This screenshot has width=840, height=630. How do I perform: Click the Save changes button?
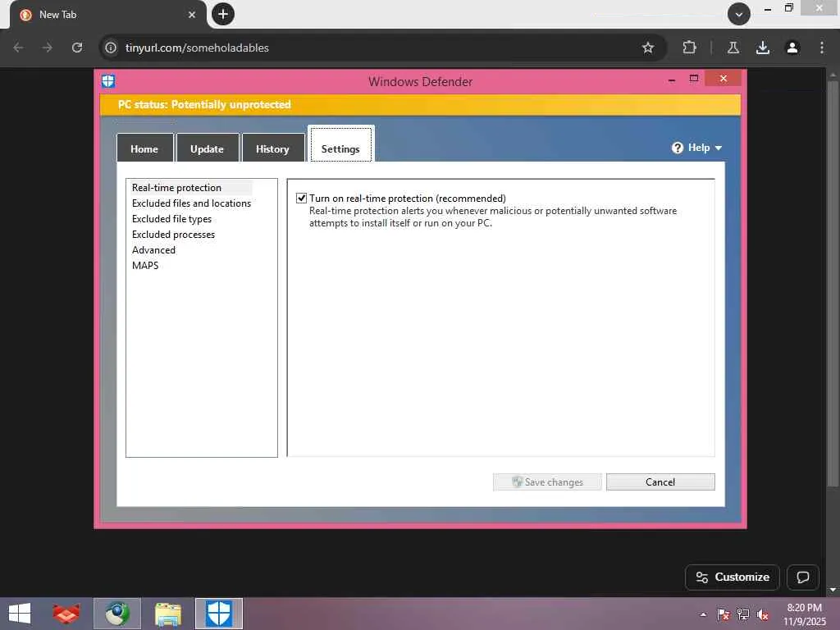tap(547, 482)
